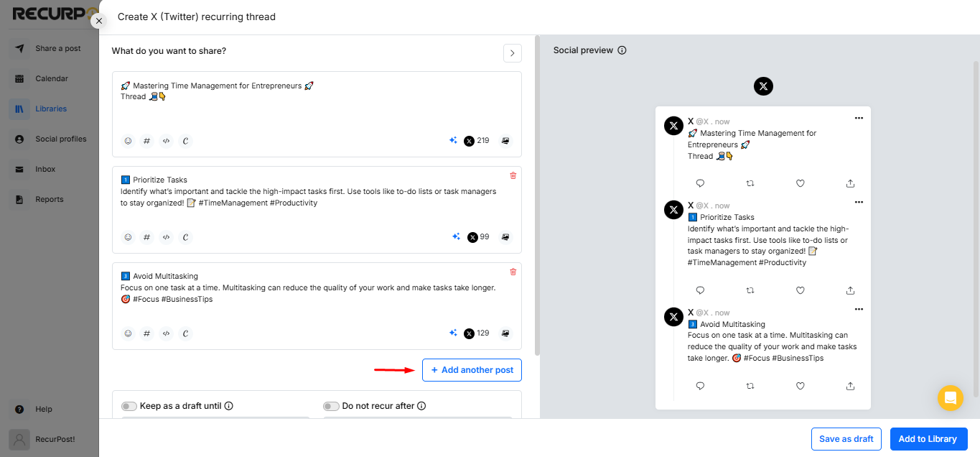Toggle Do not recur after switch

click(331, 406)
